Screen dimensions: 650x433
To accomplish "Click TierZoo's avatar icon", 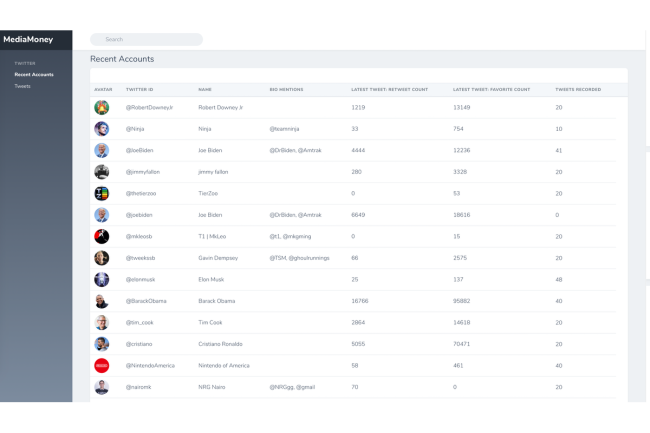I will (101, 193).
